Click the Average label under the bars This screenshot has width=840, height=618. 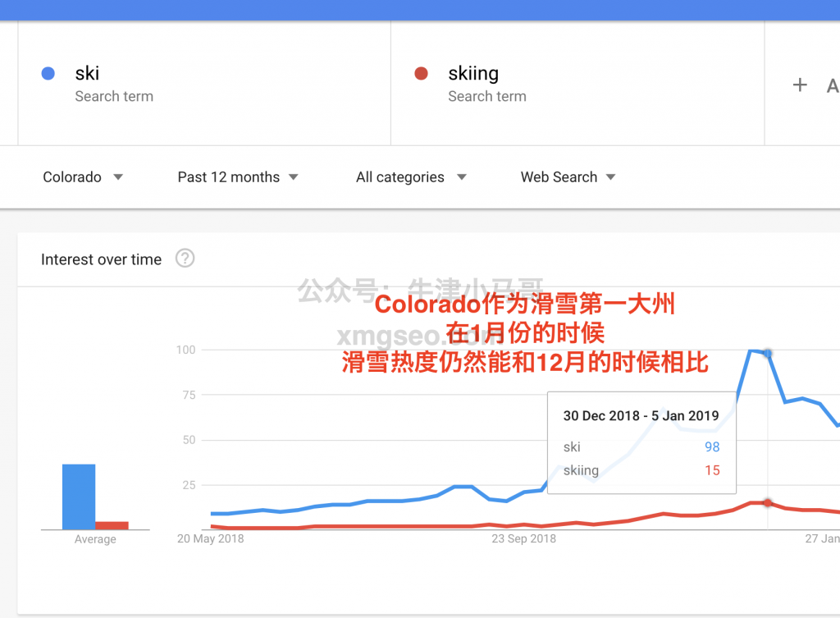95,539
